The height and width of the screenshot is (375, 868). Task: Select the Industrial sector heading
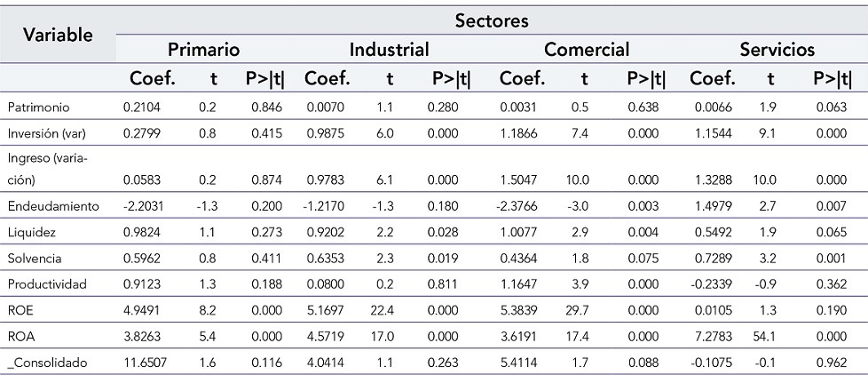(390, 49)
